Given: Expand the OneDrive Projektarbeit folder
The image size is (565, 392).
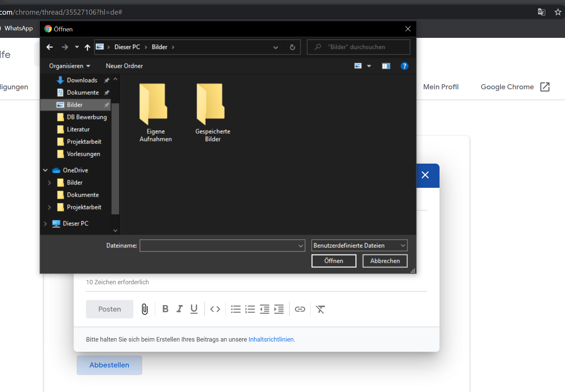Looking at the screenshot, I should [x=49, y=207].
